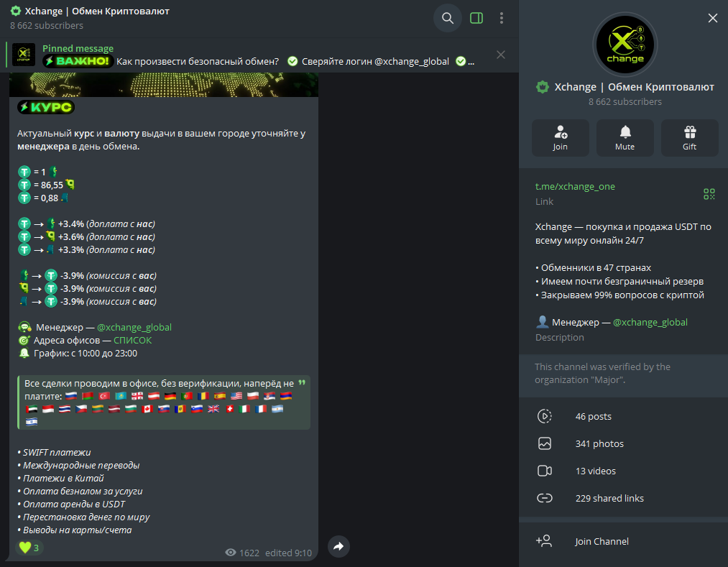Viewport: 728px width, 567px height.
Task: Click the photo icon beside 341 photos
Action: coord(545,443)
